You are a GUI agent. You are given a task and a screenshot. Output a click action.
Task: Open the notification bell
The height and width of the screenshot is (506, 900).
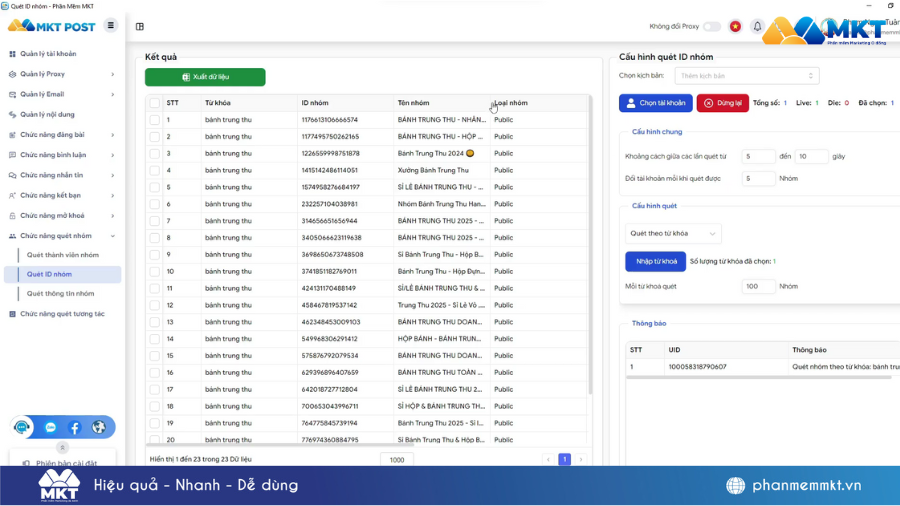click(757, 26)
